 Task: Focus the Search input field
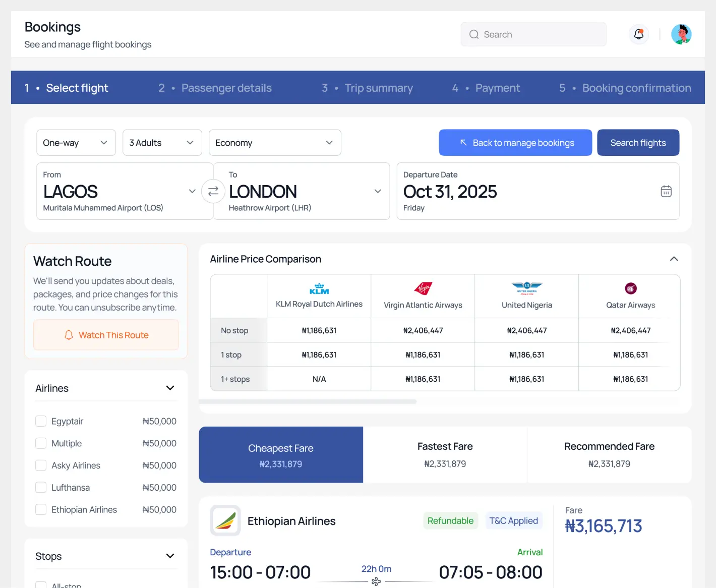tap(533, 34)
